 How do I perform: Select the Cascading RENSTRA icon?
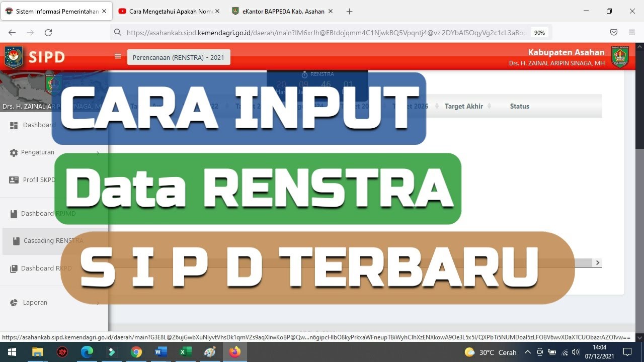point(16,241)
